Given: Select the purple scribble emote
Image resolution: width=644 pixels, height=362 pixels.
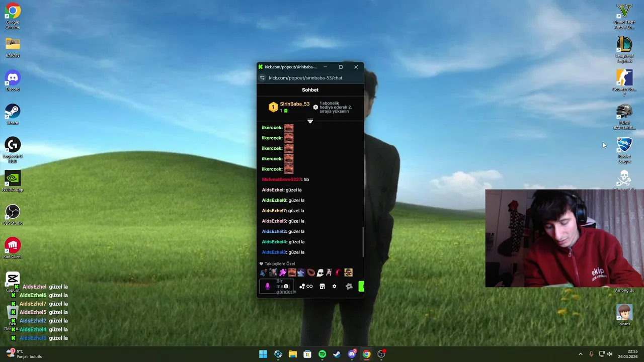Looking at the screenshot, I should coord(283,273).
